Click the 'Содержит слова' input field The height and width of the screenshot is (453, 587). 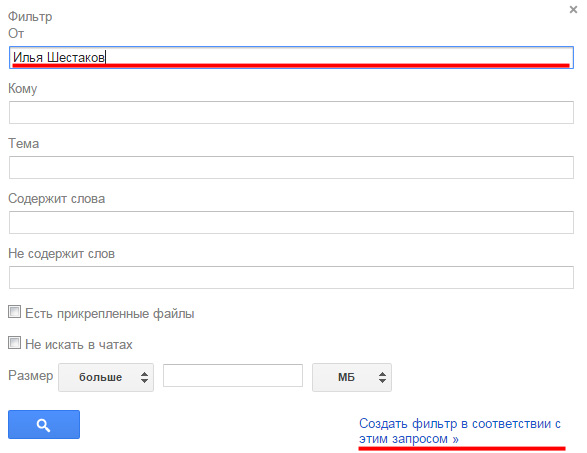click(291, 222)
